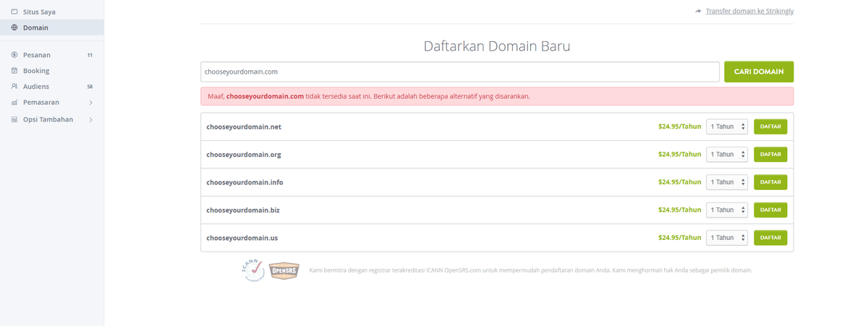This screenshot has width=868, height=326.
Task: Click Daftar for chooseyourdomain.org
Action: pyautogui.click(x=770, y=154)
